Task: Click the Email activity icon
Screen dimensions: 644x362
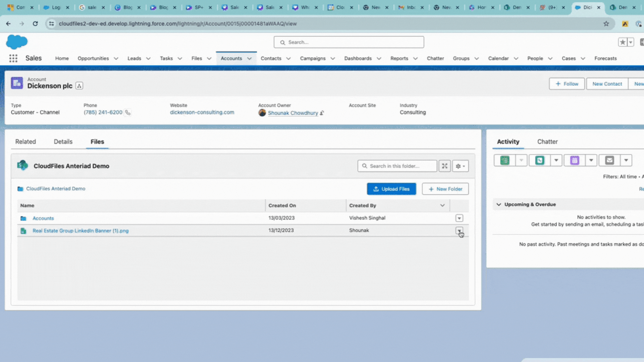Action: coord(609,160)
